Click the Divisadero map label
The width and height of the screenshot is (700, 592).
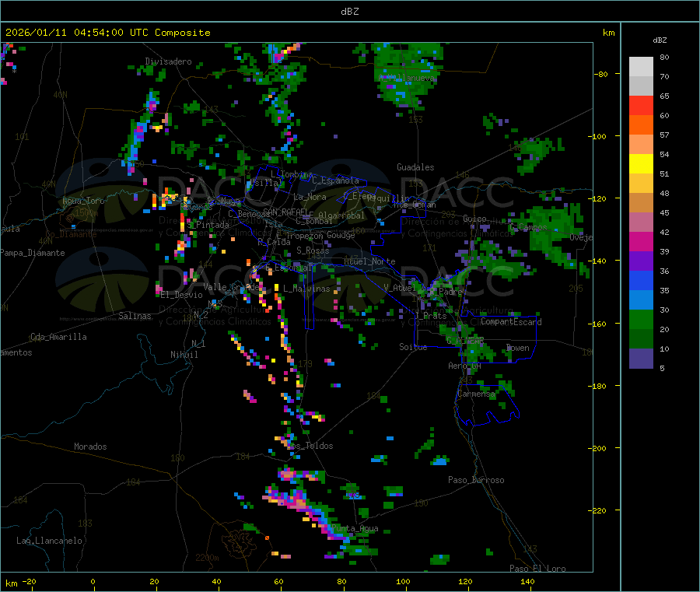click(168, 61)
